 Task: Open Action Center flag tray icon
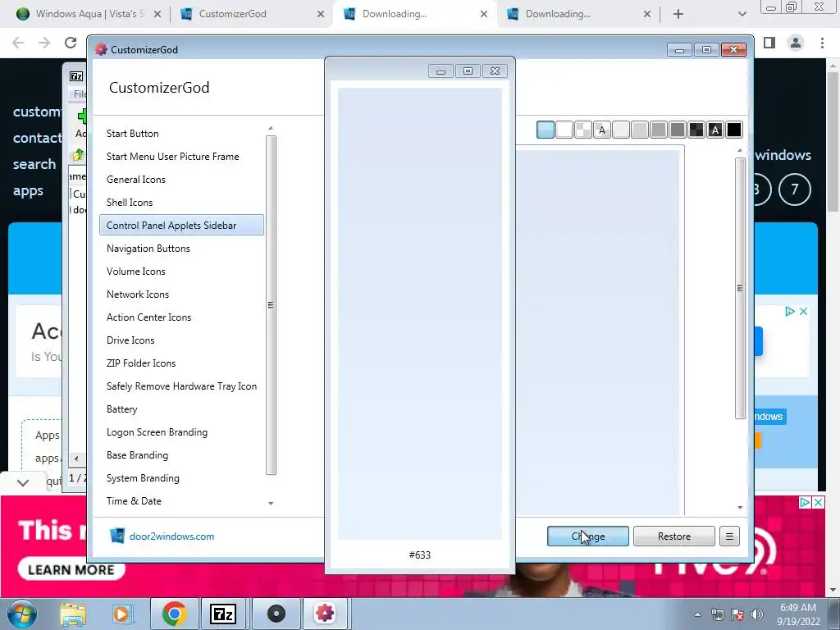(x=737, y=614)
